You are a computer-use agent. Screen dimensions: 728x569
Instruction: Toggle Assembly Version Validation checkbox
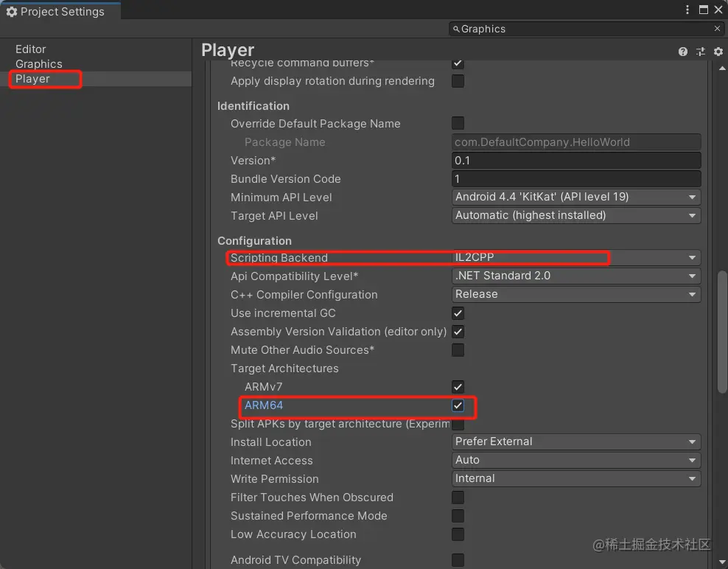pos(458,332)
